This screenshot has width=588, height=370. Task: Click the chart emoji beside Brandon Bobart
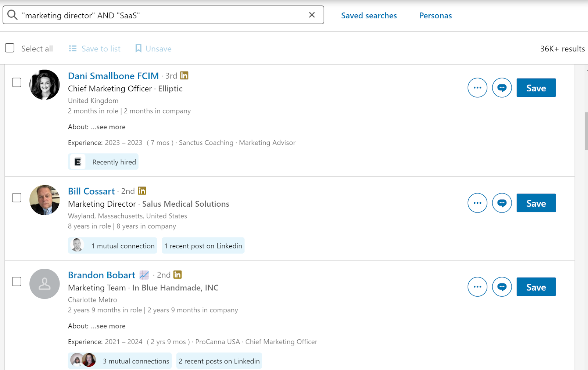pos(144,275)
